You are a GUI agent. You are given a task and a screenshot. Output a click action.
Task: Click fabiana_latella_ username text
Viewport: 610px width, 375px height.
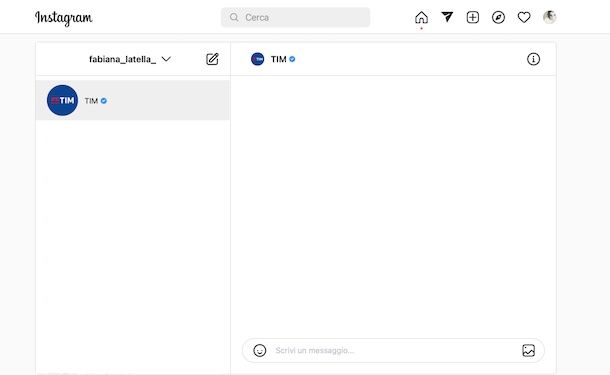(123, 59)
